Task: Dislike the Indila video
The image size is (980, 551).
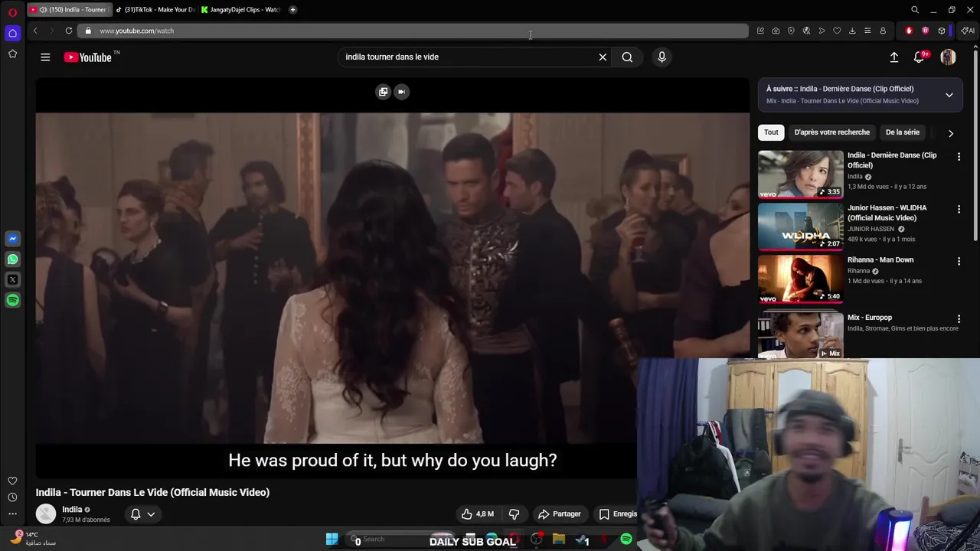Action: 514,514
